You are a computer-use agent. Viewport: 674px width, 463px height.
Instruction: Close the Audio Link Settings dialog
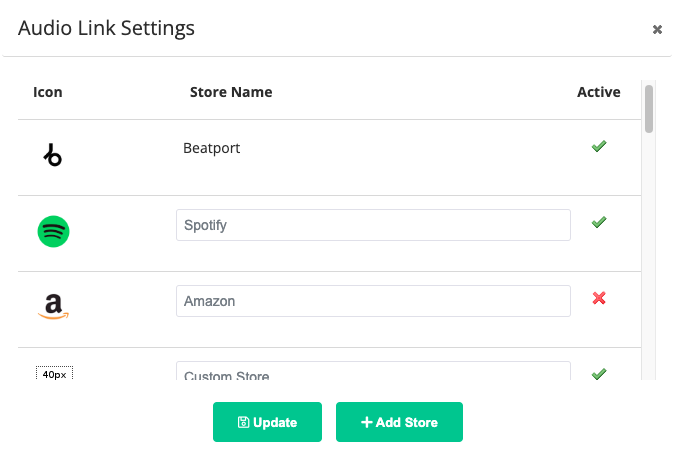tap(657, 29)
